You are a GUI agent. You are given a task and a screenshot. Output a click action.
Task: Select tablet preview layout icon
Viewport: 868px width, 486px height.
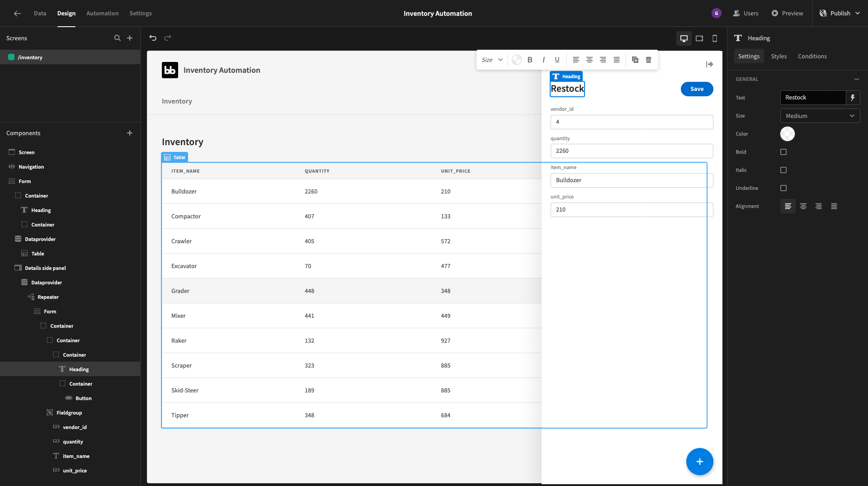coord(699,38)
